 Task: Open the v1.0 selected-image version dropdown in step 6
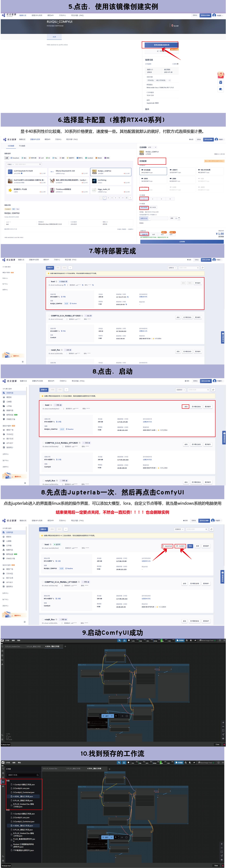point(152,147)
